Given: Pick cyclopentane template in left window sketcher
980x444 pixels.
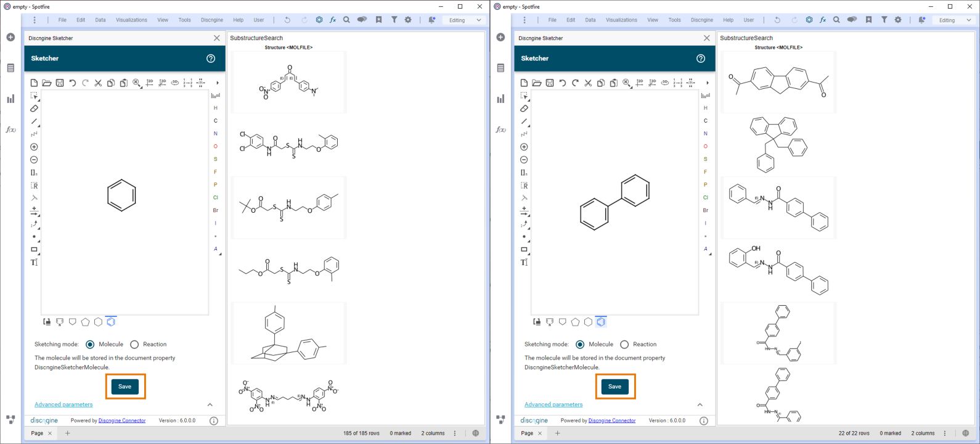Looking at the screenshot, I should click(86, 322).
